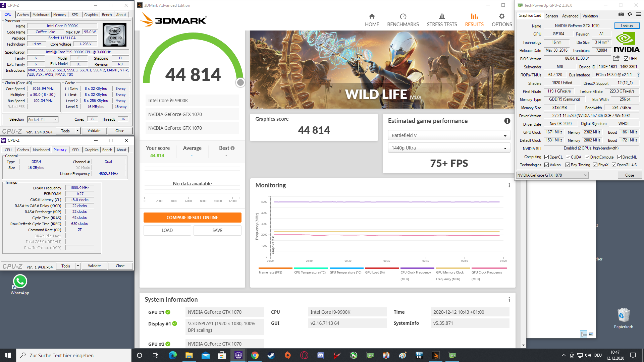
Task: Click the 3DMark score gauge end knob
Action: [x=240, y=82]
